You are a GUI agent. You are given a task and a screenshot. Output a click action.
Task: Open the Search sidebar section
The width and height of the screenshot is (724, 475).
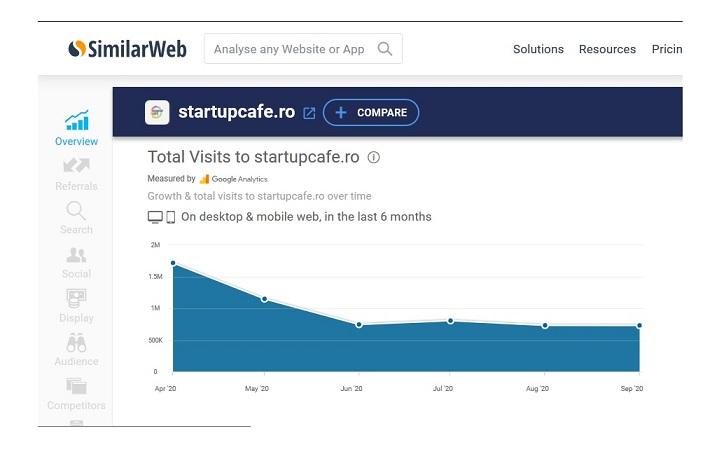(76, 210)
